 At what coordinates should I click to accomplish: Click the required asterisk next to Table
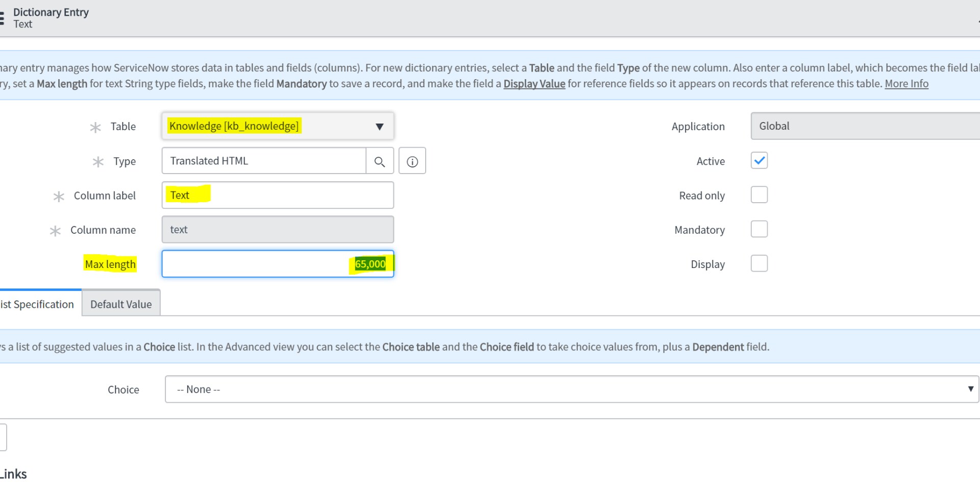(x=95, y=127)
